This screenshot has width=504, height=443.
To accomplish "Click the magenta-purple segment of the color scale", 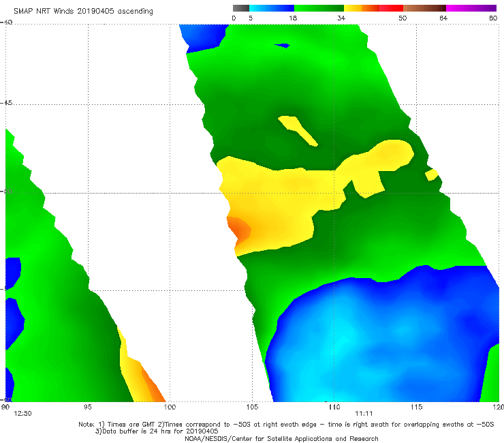I will 471,8.
